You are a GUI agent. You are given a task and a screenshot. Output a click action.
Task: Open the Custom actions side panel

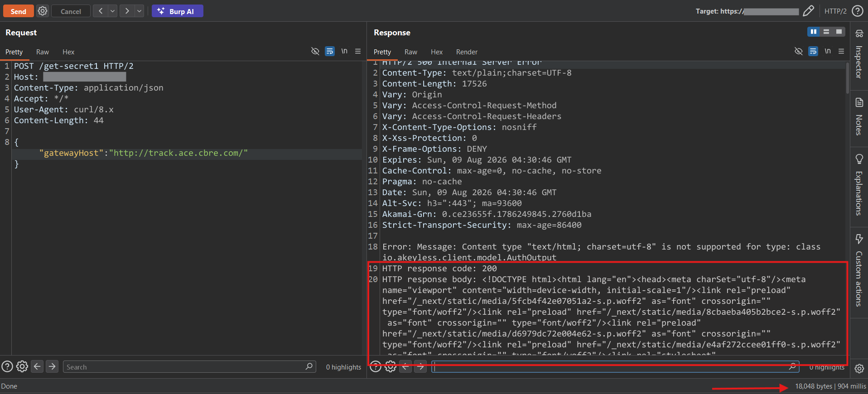tap(859, 270)
